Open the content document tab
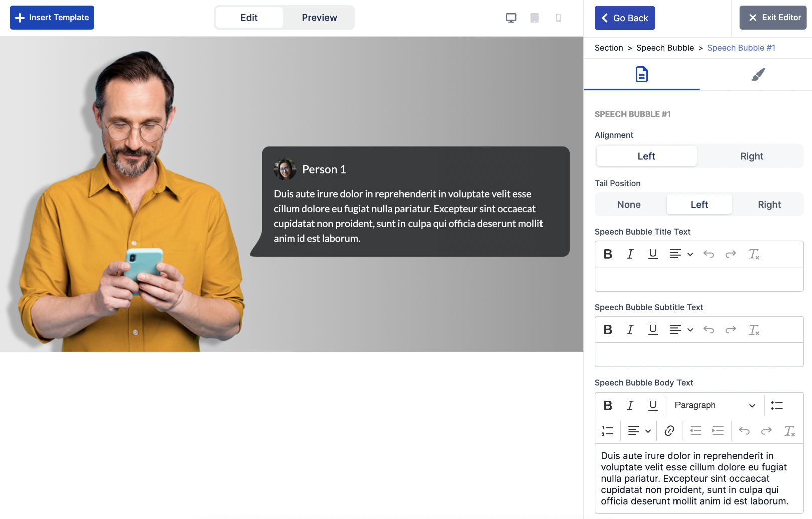 (x=641, y=75)
